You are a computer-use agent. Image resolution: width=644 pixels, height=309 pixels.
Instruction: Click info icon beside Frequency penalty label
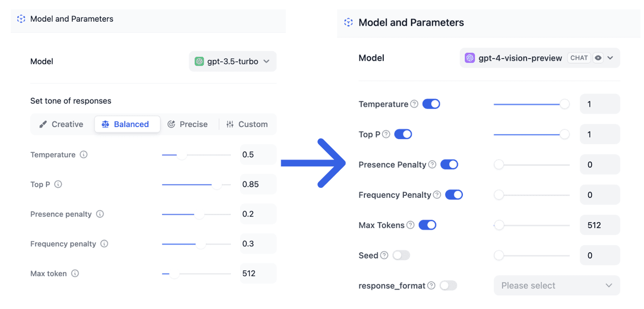104,244
